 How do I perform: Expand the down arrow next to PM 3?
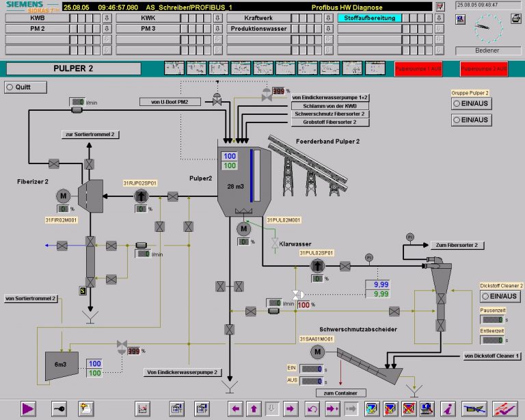(x=217, y=29)
